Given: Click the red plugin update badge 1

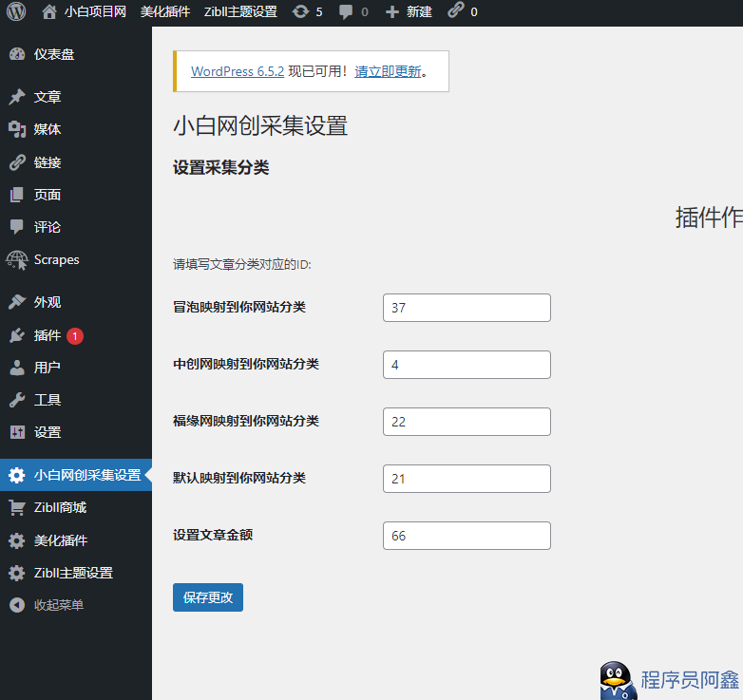Looking at the screenshot, I should [75, 336].
